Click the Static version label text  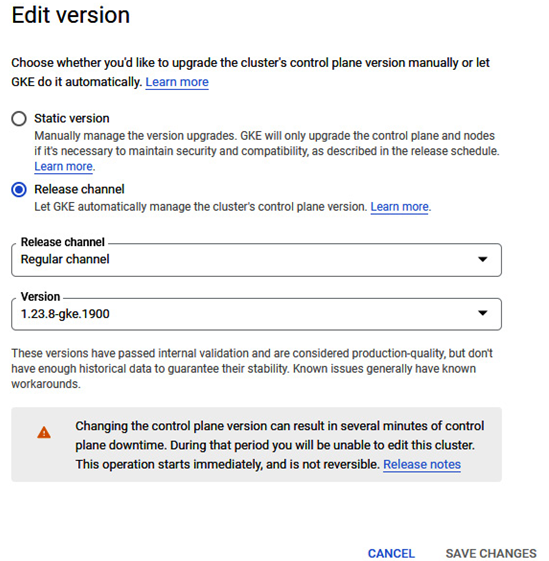tap(72, 118)
